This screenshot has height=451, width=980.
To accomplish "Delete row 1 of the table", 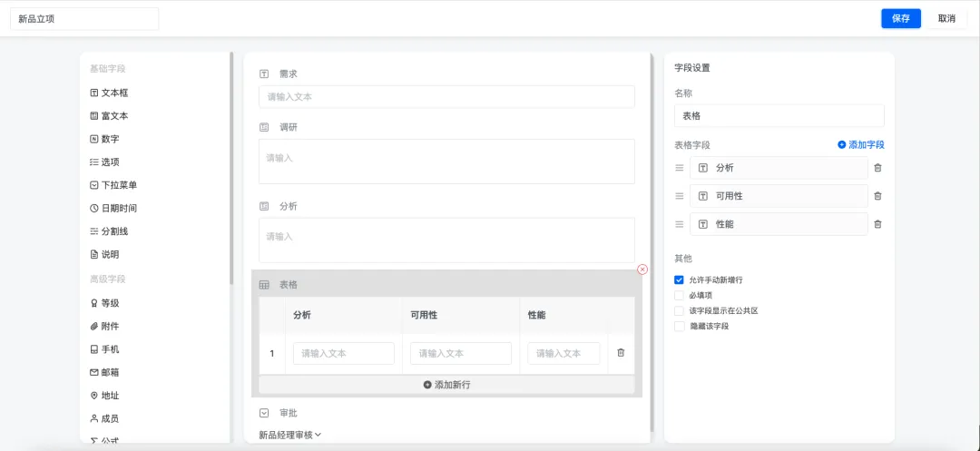I will tap(621, 353).
